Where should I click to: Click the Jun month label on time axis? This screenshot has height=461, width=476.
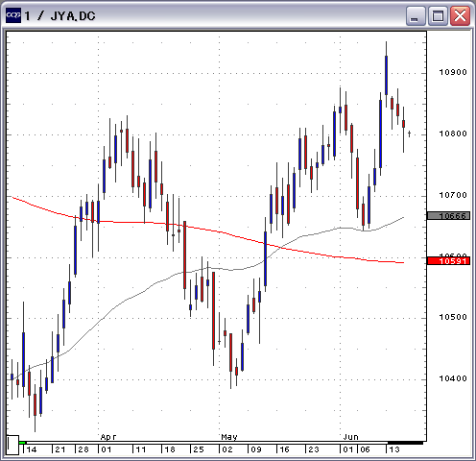[351, 437]
